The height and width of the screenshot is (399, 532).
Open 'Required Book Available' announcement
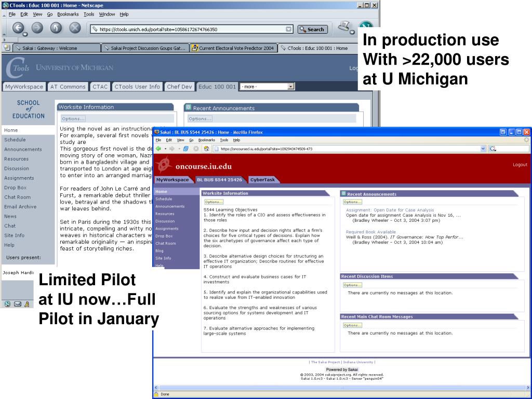371,232
